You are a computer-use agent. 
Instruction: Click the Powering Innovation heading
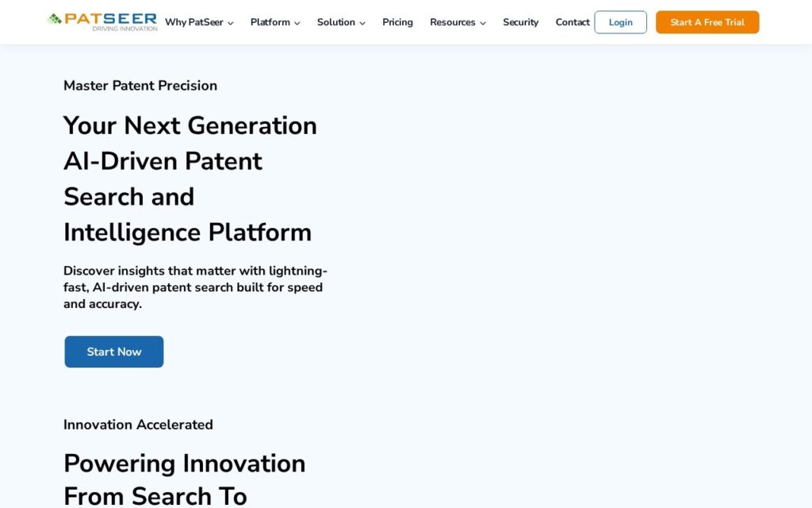184,479
